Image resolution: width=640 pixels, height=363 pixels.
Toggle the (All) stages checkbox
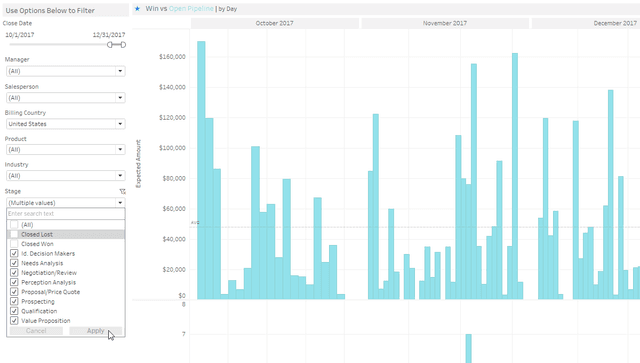14,225
